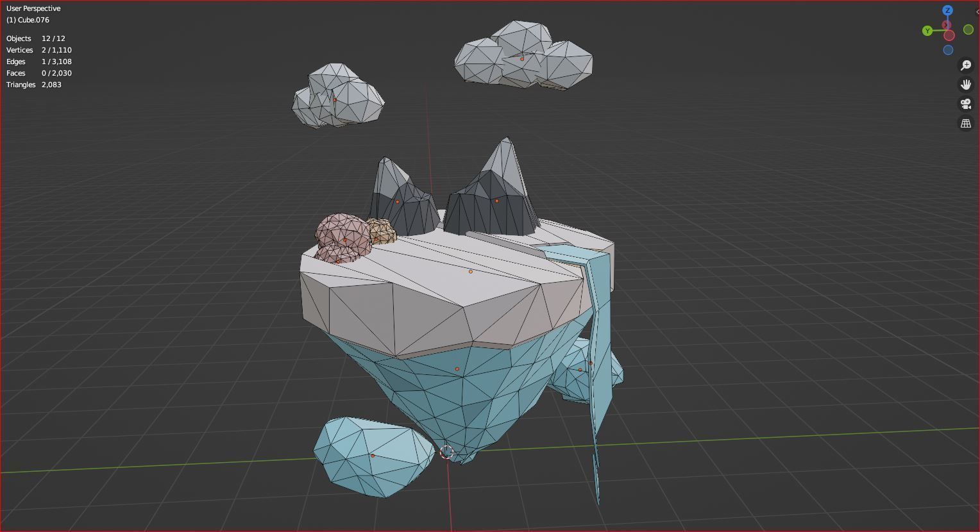Click the 'Objects 12 / 12' statistic
The height and width of the screenshot is (532, 980).
36,38
